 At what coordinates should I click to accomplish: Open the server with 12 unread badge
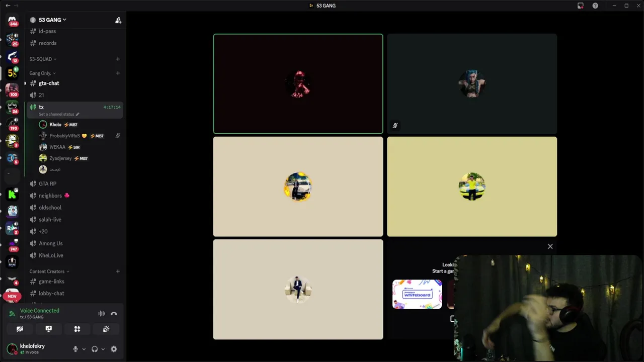click(x=12, y=56)
